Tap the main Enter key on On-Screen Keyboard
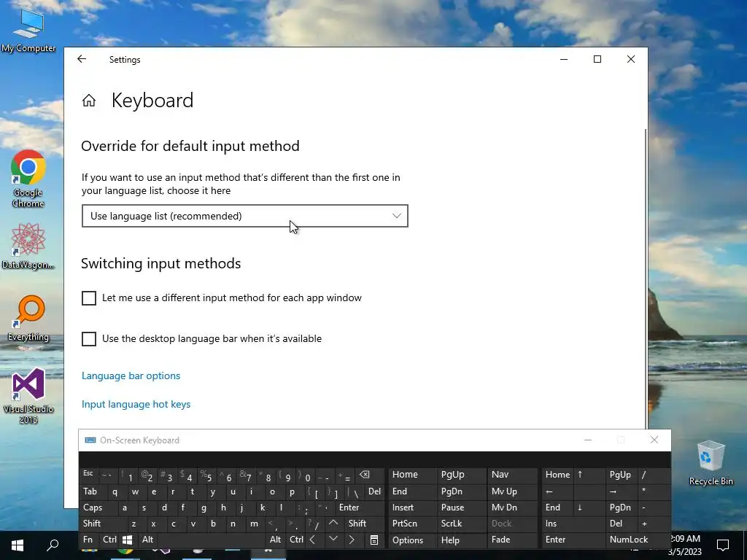This screenshot has height=560, width=747. (360, 507)
